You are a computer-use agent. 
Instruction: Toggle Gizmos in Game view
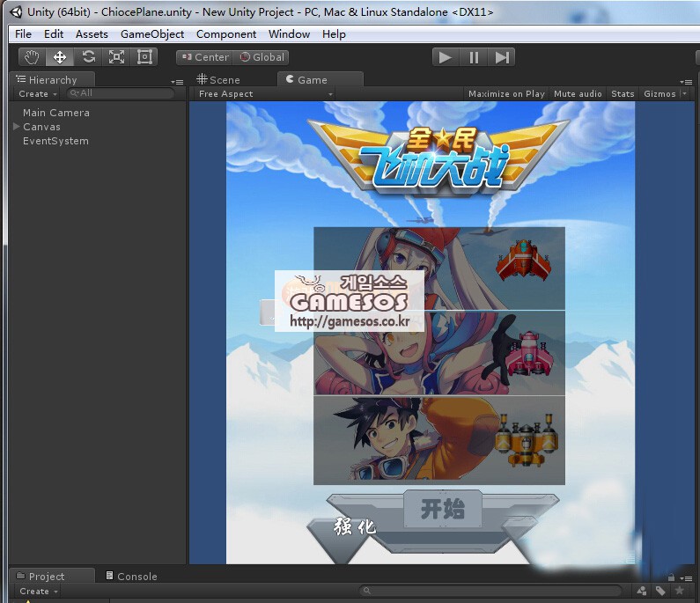pyautogui.click(x=659, y=93)
